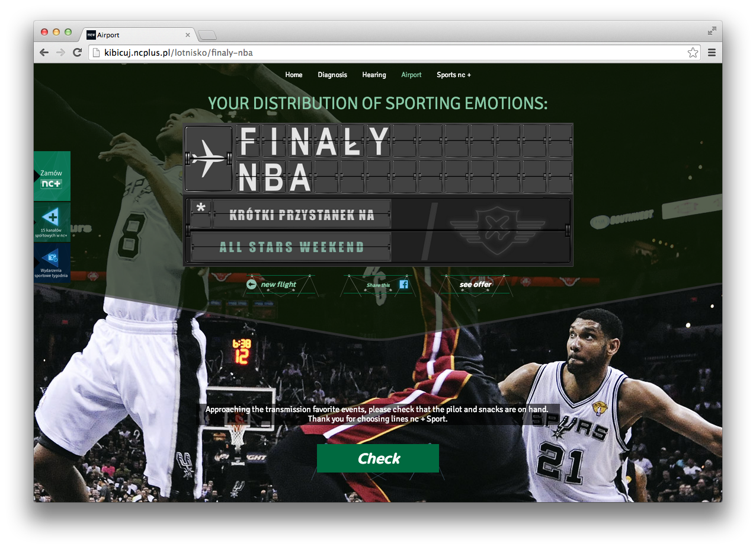Screen dimensions: 756x549
Task: Reload the page with refresh icon
Action: click(x=77, y=53)
